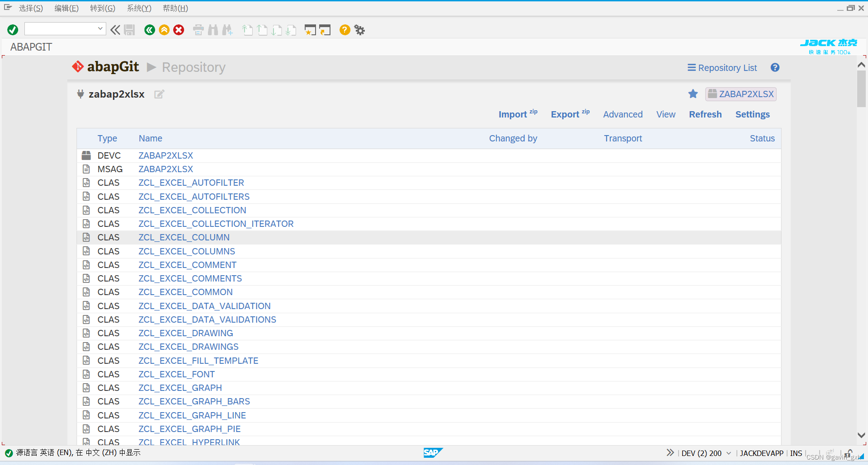
Task: Open the Print icon in the toolbar
Action: pos(198,29)
